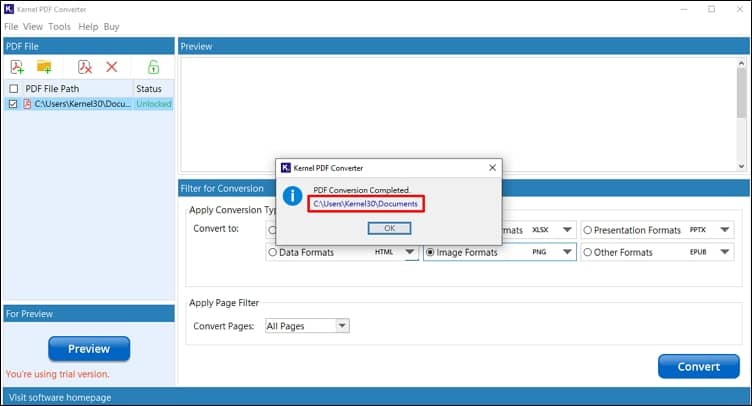Open the Help menu
This screenshot has width=752, height=406.
coord(88,27)
